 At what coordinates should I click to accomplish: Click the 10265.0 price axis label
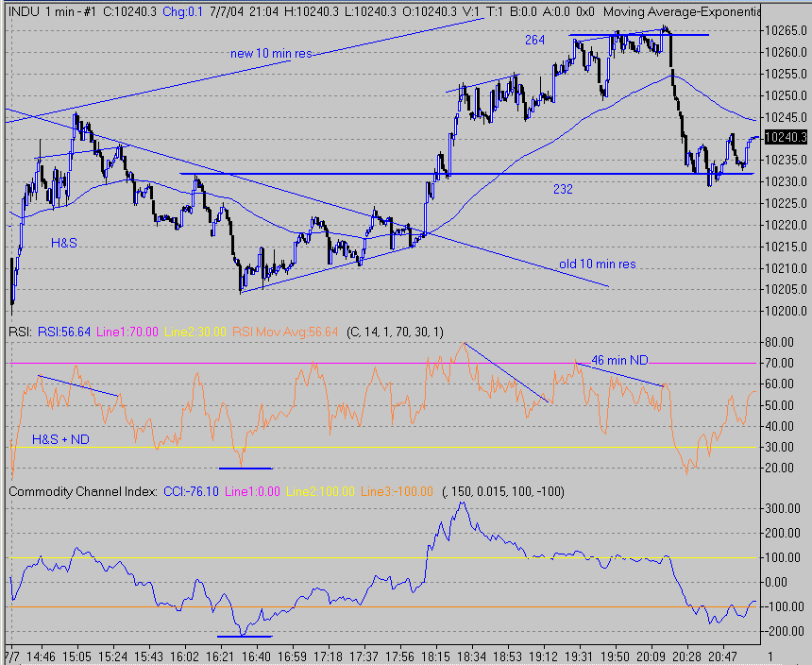[x=786, y=29]
